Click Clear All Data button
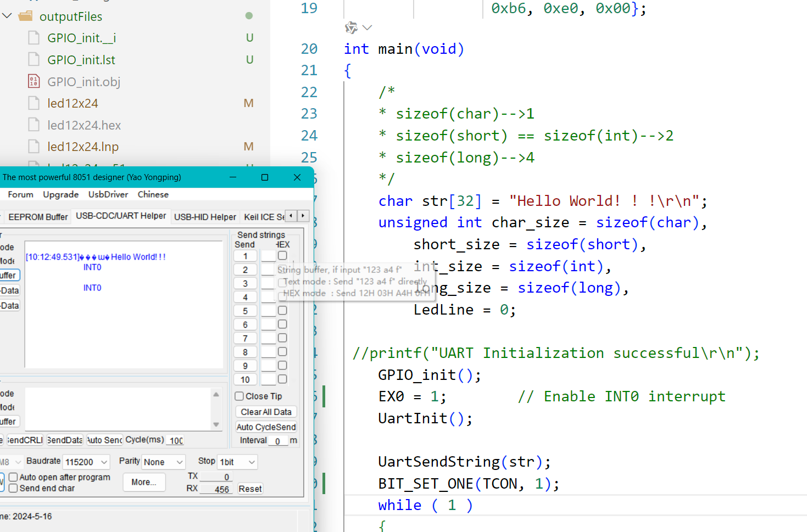 (266, 412)
